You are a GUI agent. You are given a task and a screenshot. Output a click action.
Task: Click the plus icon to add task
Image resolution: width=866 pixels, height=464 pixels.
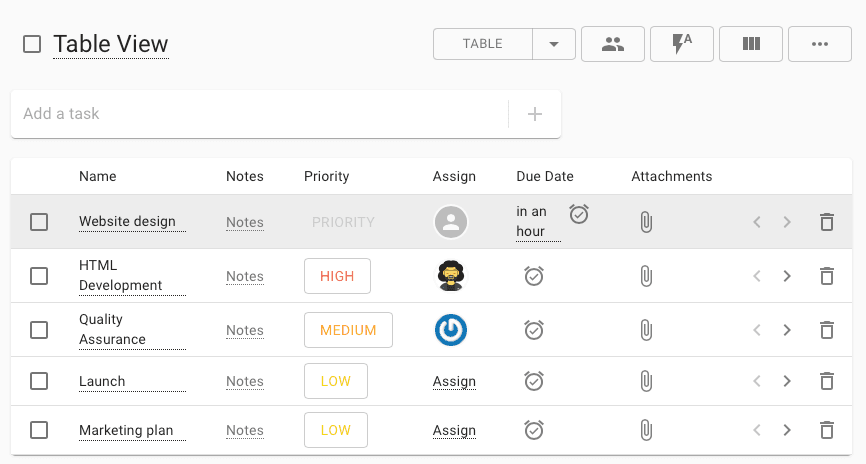tap(534, 114)
